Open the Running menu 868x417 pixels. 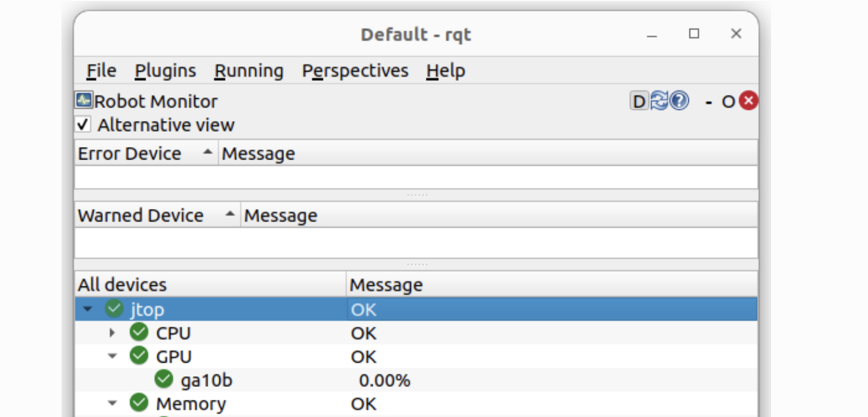click(x=248, y=71)
